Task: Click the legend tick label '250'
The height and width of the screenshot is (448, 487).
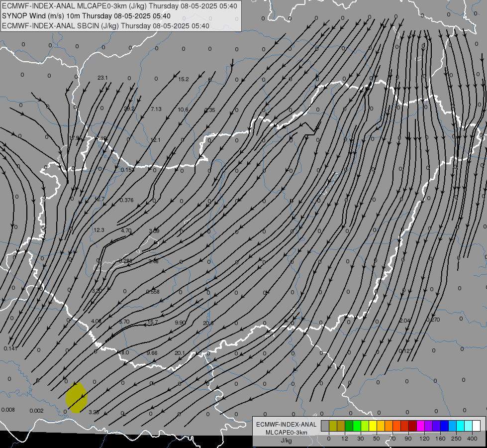Action: (456, 439)
